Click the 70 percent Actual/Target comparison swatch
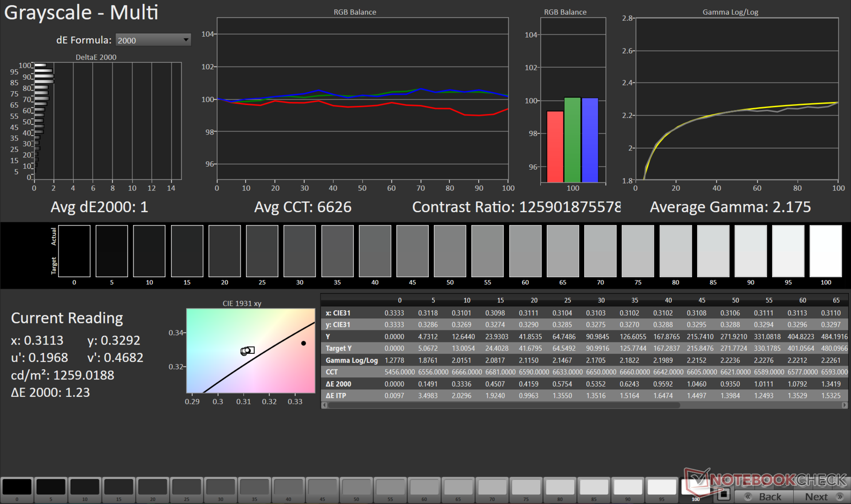This screenshot has width=851, height=504. click(x=600, y=251)
